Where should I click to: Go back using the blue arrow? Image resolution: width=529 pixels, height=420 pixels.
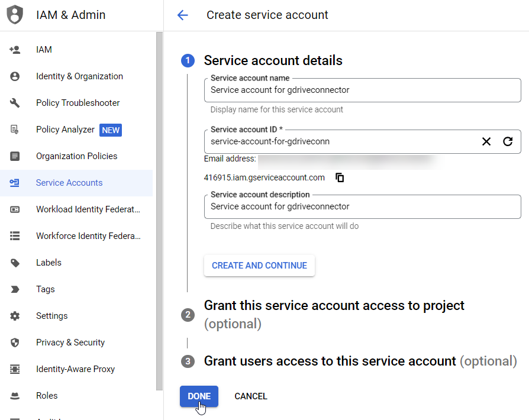click(182, 15)
